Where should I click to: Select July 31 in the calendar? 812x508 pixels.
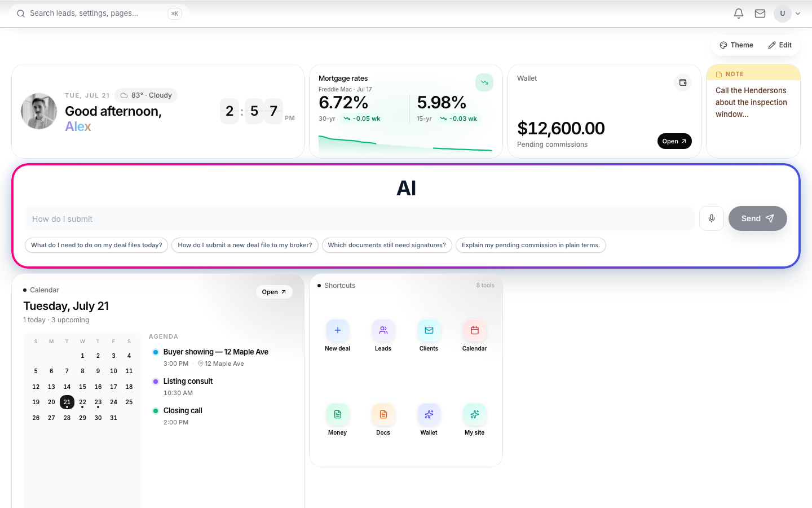pyautogui.click(x=113, y=418)
